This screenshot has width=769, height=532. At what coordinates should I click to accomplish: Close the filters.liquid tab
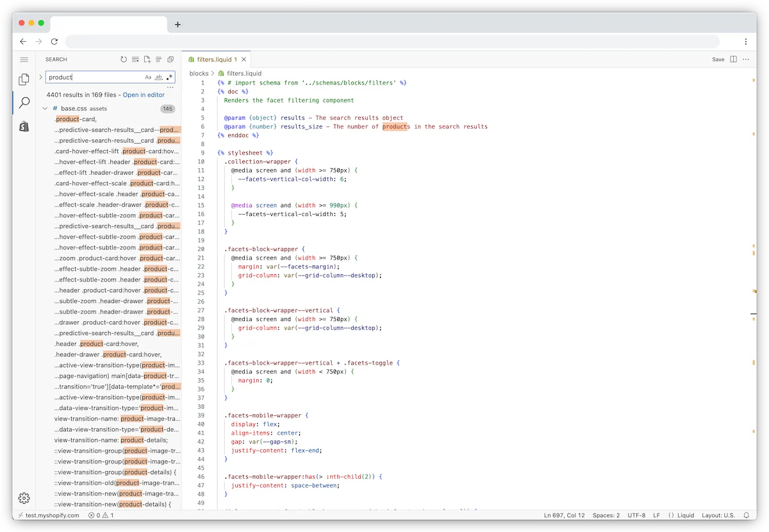click(244, 60)
